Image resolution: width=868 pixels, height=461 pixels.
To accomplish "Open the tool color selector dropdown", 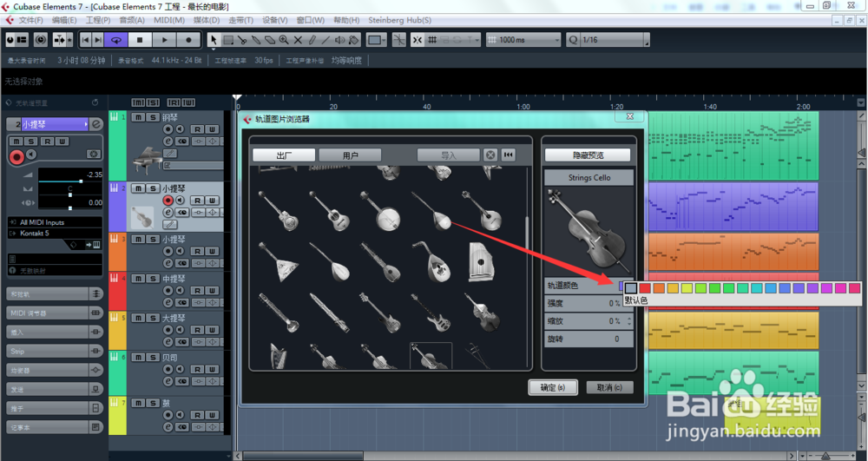I will 377,40.
